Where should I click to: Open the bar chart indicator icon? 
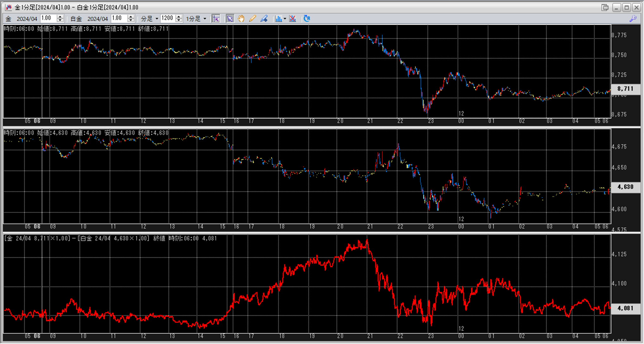coord(278,19)
